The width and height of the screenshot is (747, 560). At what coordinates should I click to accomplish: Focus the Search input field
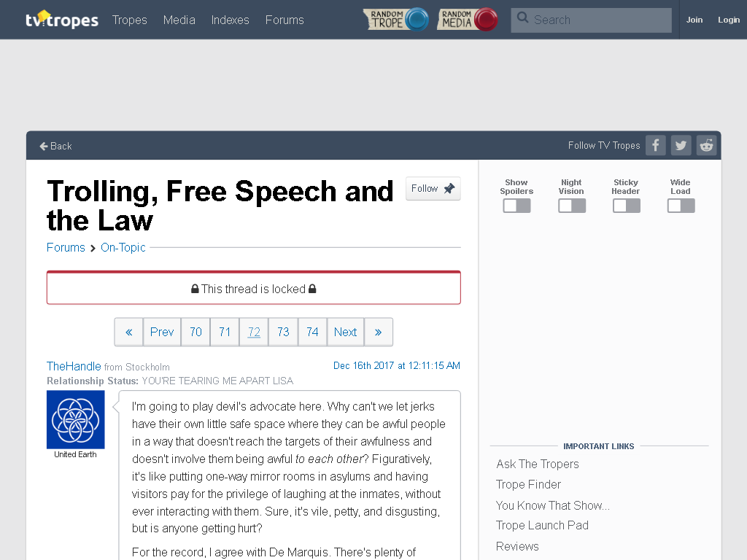(591, 20)
